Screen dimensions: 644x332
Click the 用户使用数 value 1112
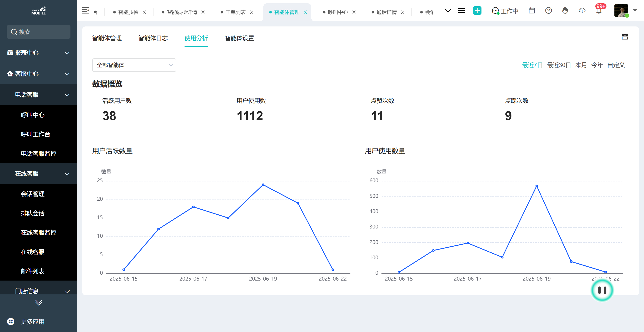[x=250, y=116]
